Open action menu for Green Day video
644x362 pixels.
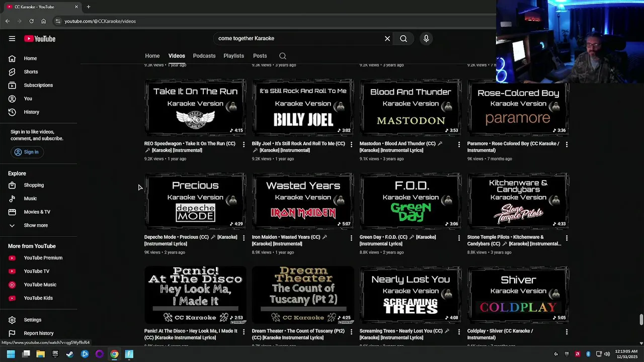click(459, 238)
